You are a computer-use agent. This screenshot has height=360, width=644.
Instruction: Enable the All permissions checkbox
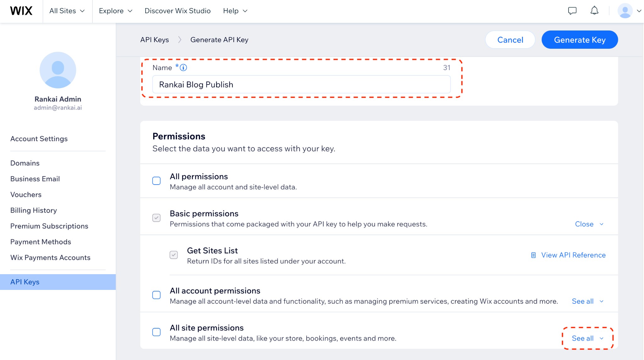[x=156, y=180]
